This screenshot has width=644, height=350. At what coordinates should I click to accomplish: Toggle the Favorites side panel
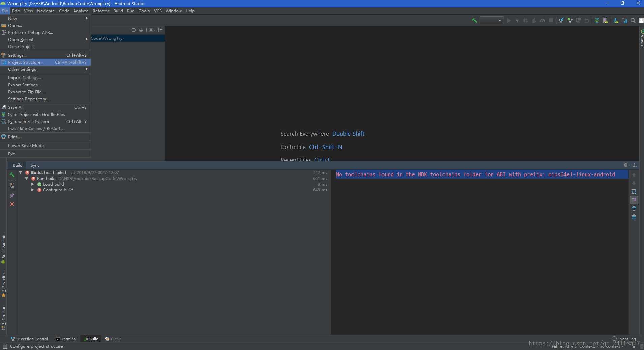coord(4,285)
